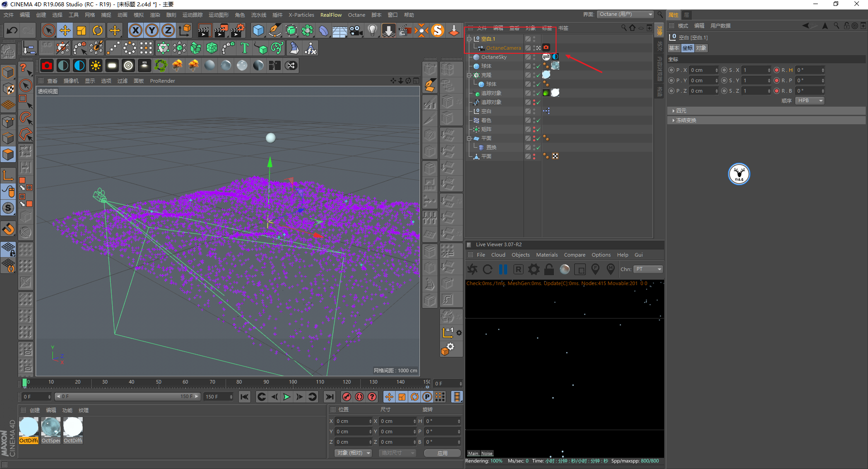Click the Main tab in Live Viewer
Viewport: 868px width, 469px height.
(x=473, y=453)
